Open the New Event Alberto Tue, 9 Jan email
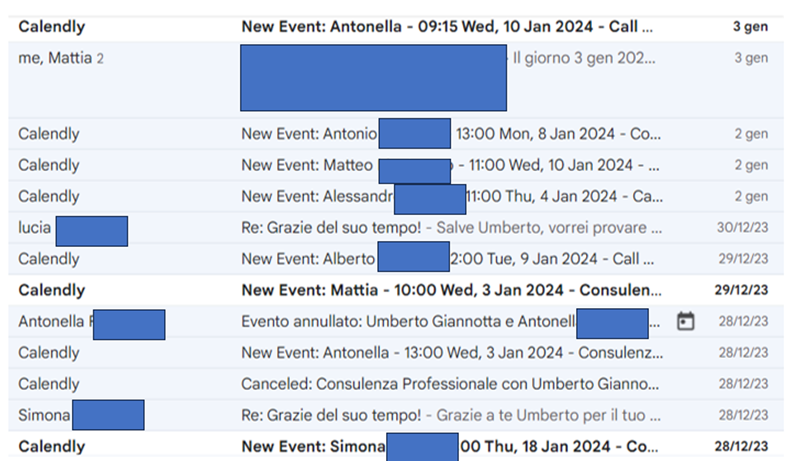The height and width of the screenshot is (461, 793). click(x=450, y=259)
